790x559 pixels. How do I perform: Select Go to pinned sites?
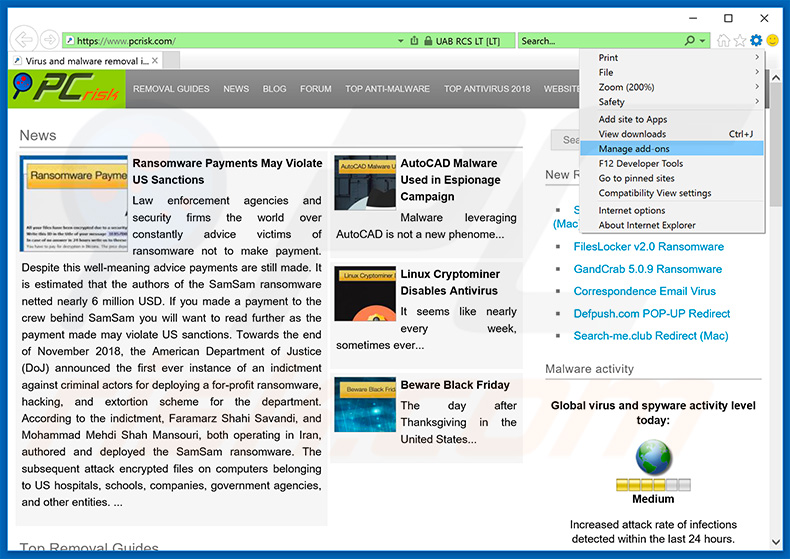[x=672, y=178]
